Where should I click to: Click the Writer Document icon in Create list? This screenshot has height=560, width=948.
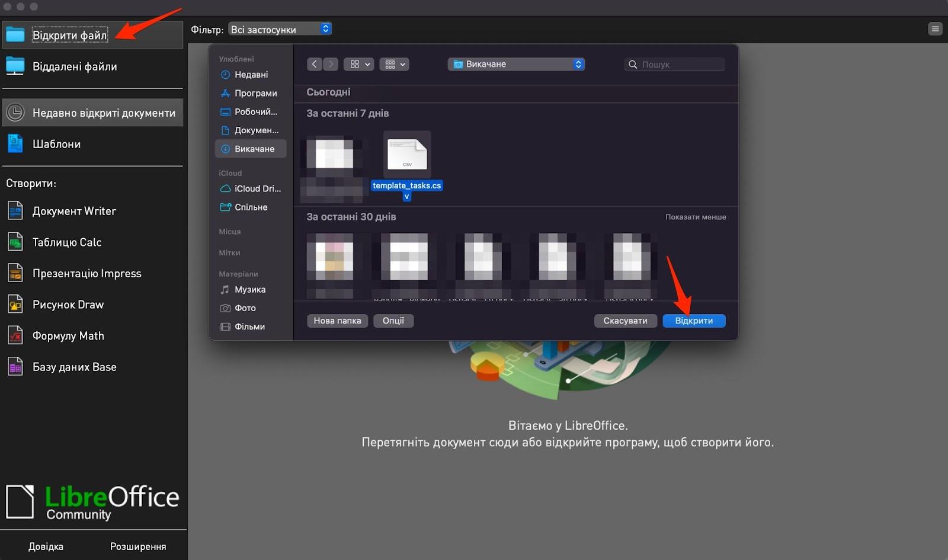[15, 211]
